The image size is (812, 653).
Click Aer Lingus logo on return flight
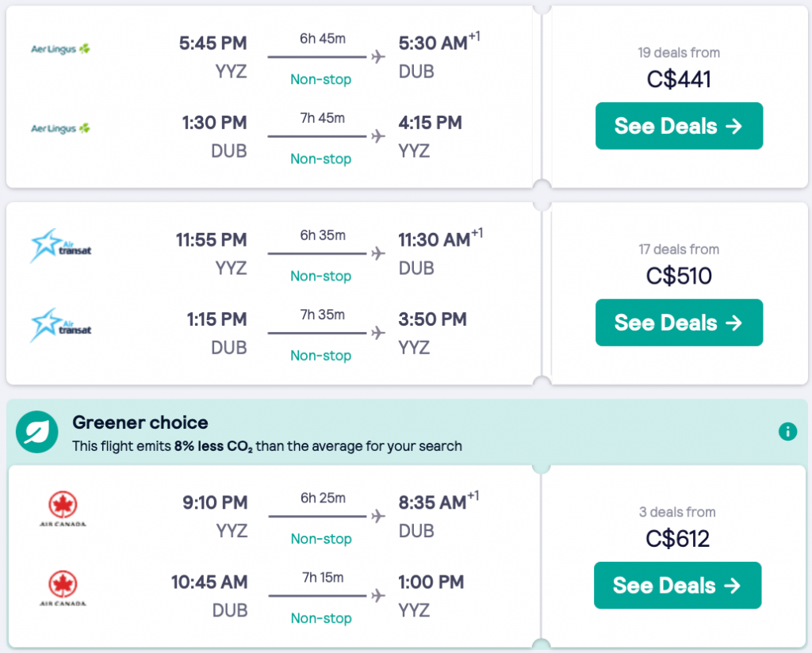60,128
